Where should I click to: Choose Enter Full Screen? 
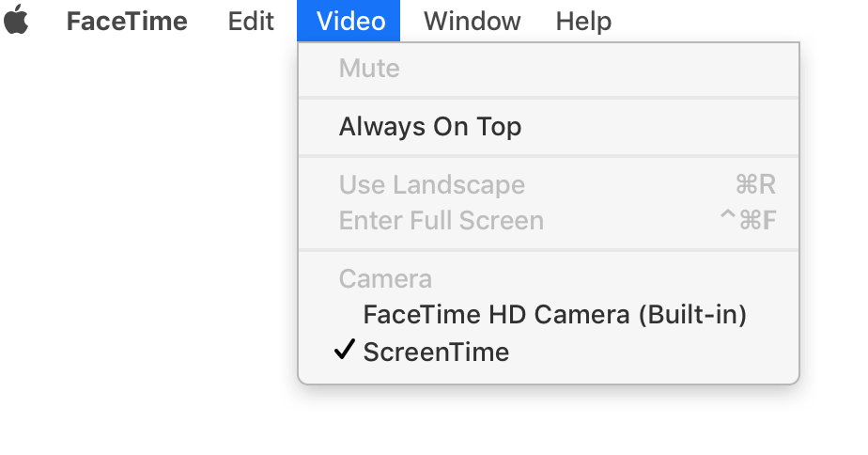coord(549,220)
